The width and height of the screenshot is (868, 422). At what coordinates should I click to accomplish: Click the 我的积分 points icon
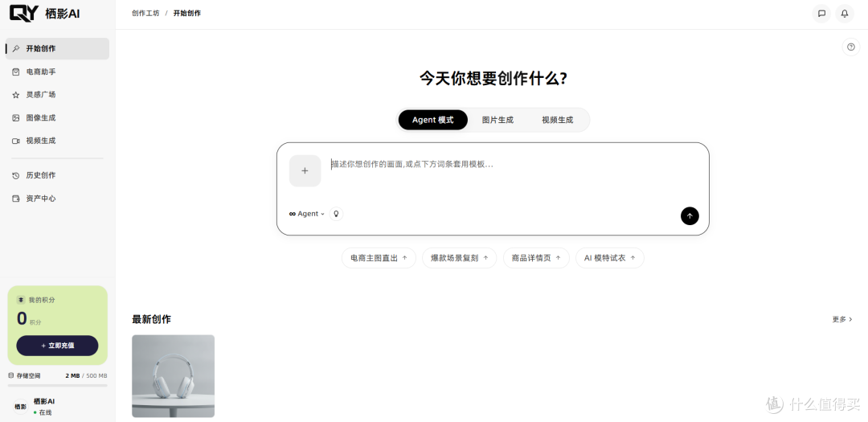click(21, 300)
